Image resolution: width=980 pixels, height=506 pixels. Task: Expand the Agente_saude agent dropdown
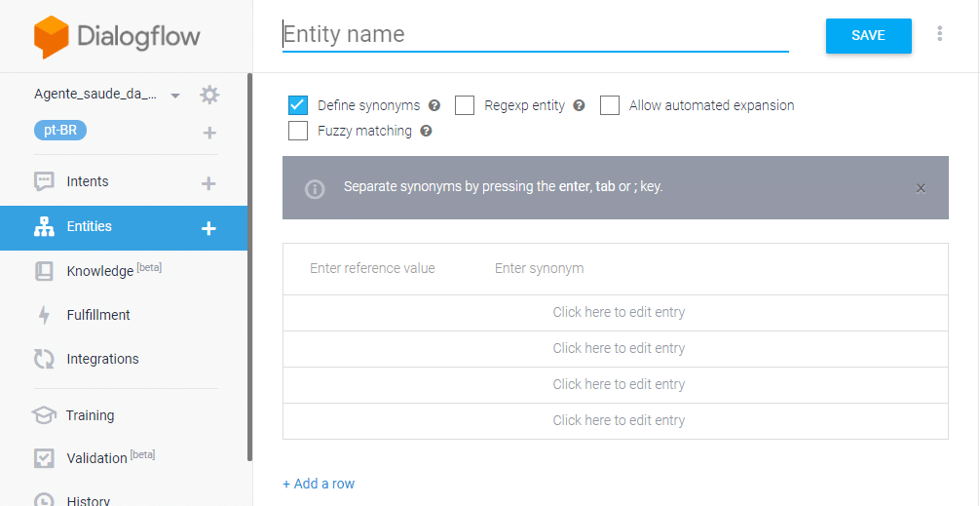[175, 96]
